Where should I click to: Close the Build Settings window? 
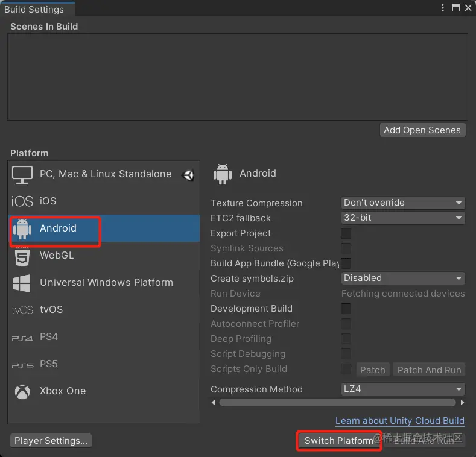pos(468,8)
